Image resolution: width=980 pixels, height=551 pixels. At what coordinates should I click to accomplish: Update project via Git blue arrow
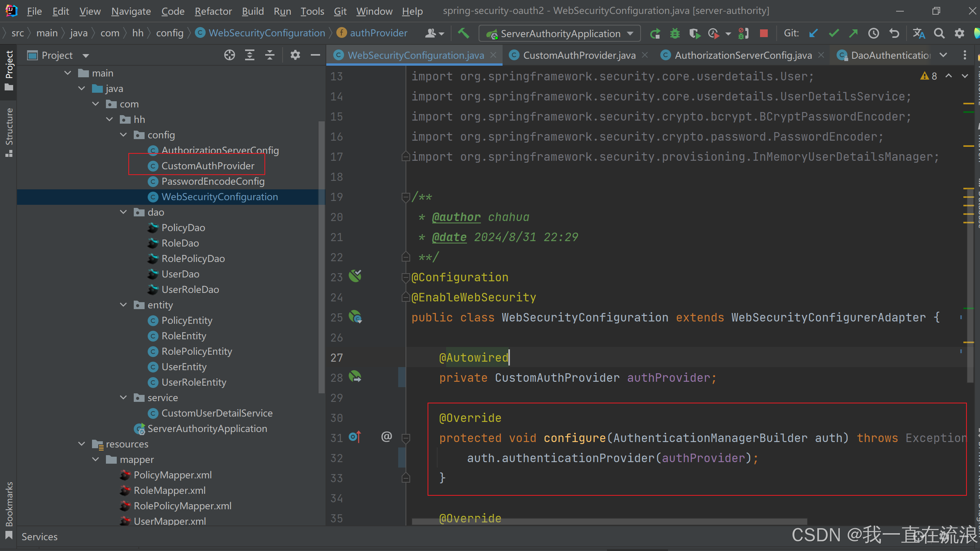[x=813, y=34]
